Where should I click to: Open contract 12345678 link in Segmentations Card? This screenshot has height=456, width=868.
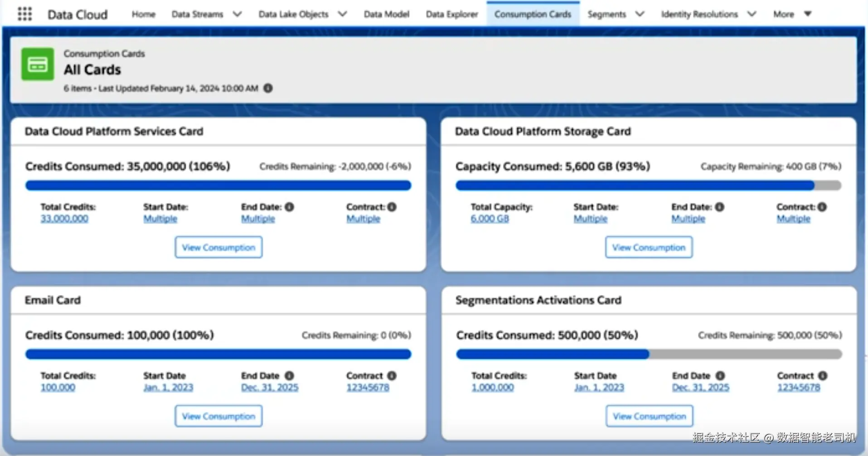(799, 387)
